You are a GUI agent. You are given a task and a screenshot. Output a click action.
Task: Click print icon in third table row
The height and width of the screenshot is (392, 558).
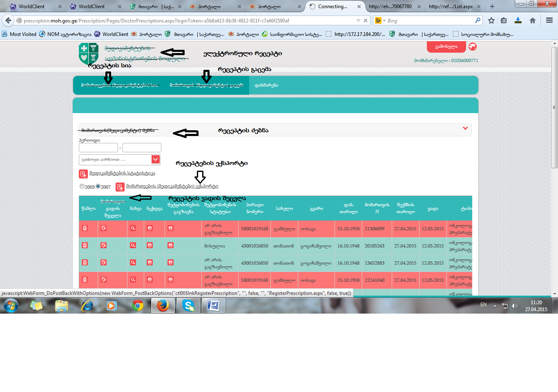click(x=150, y=263)
